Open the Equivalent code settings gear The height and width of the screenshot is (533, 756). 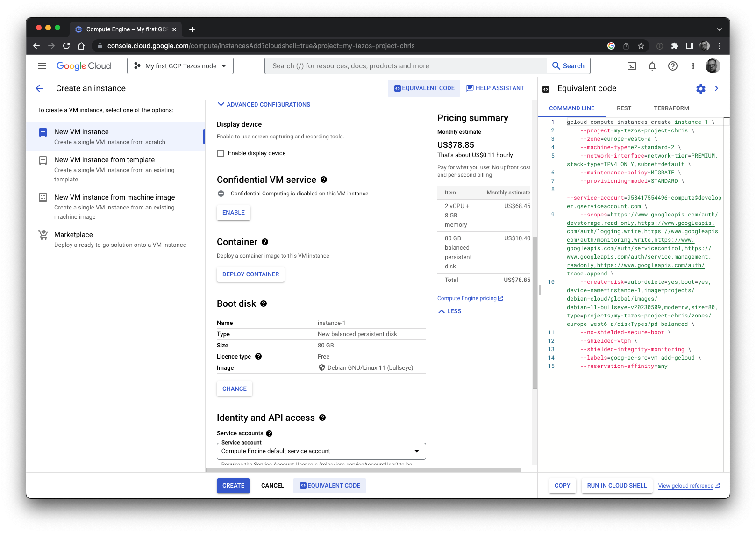[700, 88]
